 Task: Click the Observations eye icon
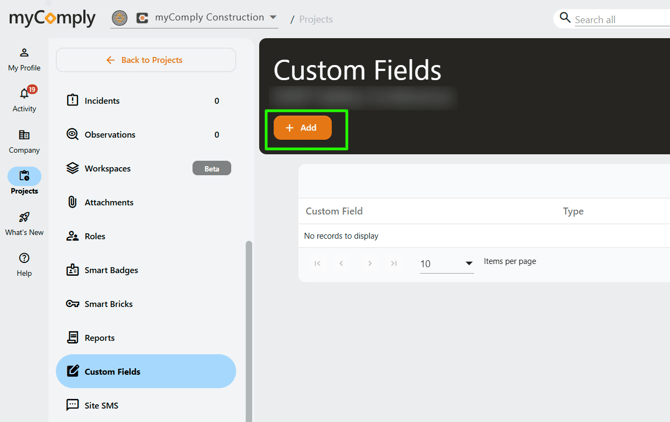click(x=73, y=134)
